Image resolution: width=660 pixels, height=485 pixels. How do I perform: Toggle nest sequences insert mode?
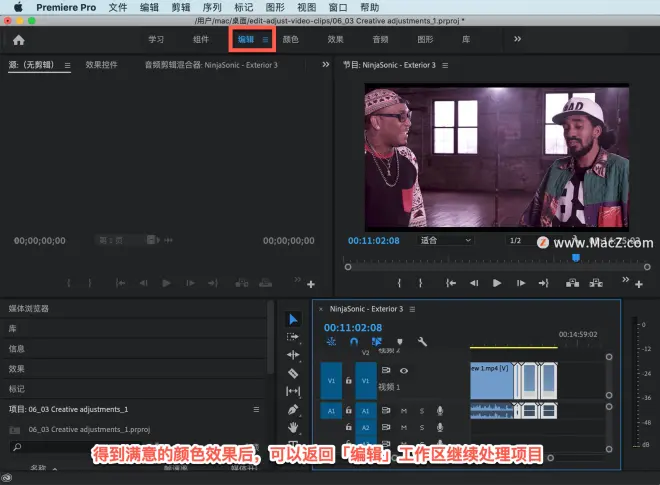pyautogui.click(x=331, y=341)
